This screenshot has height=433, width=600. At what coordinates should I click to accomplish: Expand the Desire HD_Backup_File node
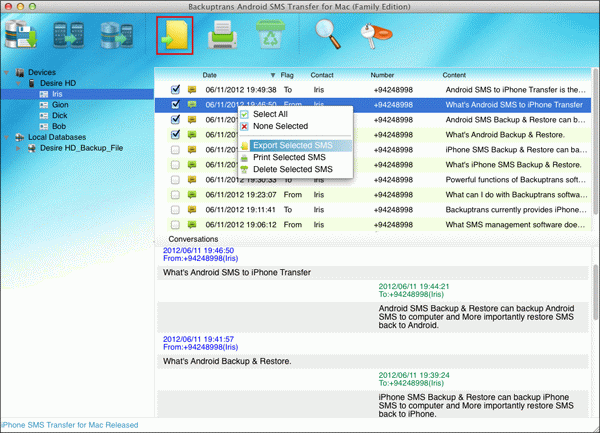18,148
